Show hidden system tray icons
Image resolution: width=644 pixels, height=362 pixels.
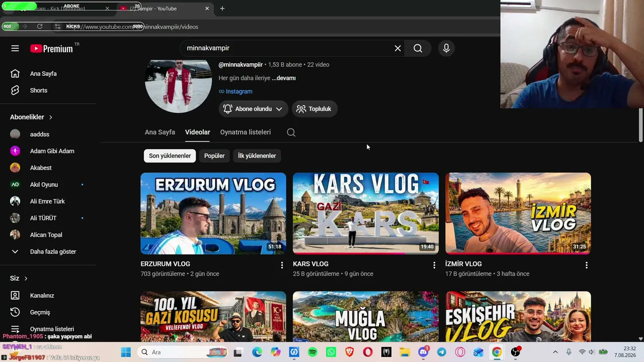555,352
